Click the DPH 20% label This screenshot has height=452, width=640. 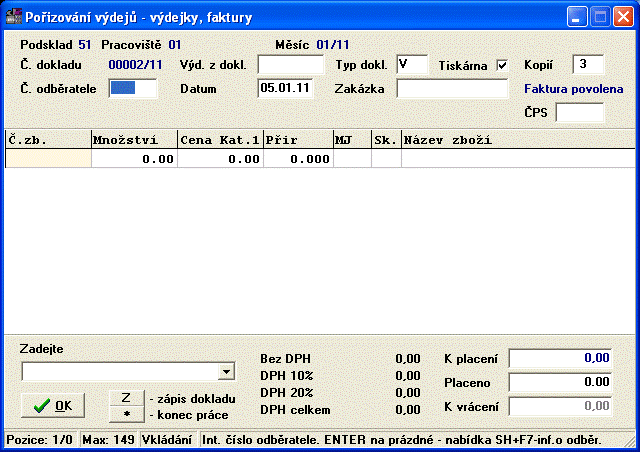point(287,392)
